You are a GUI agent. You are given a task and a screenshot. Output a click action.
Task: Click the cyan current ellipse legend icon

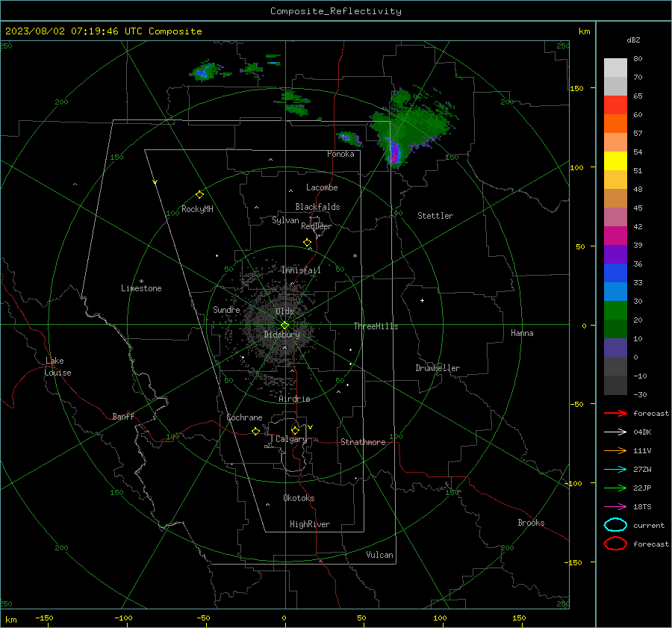pos(615,525)
